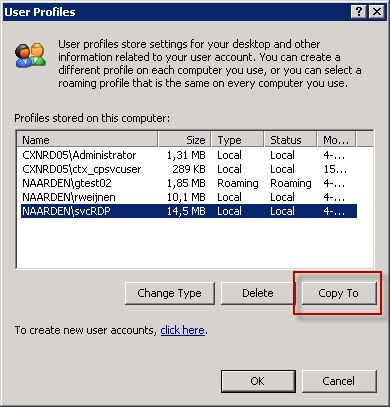This screenshot has height=407, width=390.
Task: Sort profiles by Name column header
Action: tap(87, 140)
